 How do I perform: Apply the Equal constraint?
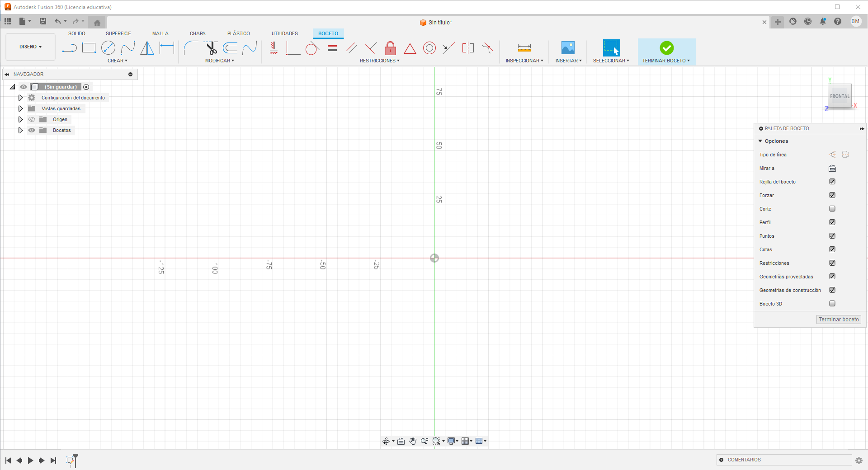pyautogui.click(x=332, y=48)
